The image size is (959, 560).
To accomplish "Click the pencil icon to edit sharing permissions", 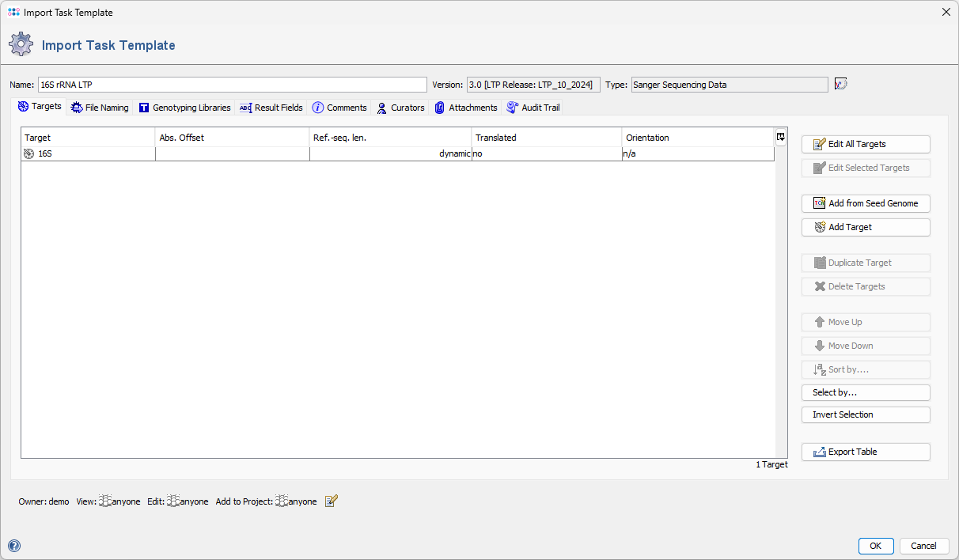I will [x=331, y=501].
